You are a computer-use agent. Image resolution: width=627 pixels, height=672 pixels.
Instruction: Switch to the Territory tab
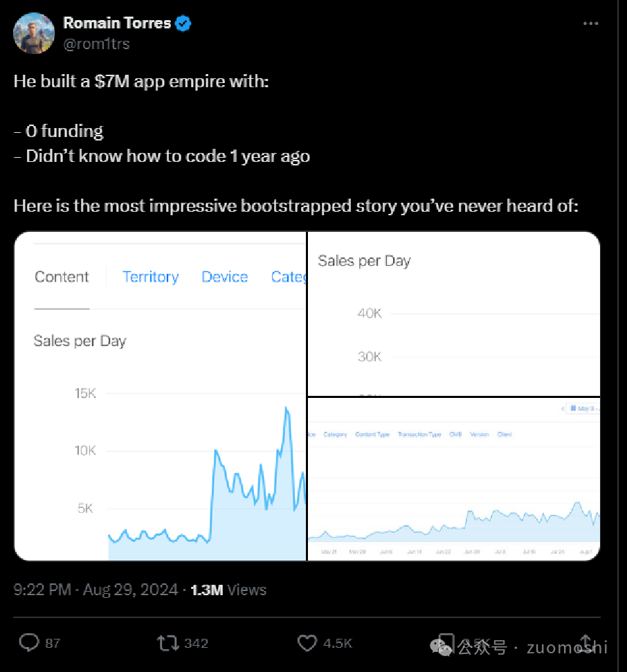[150, 277]
